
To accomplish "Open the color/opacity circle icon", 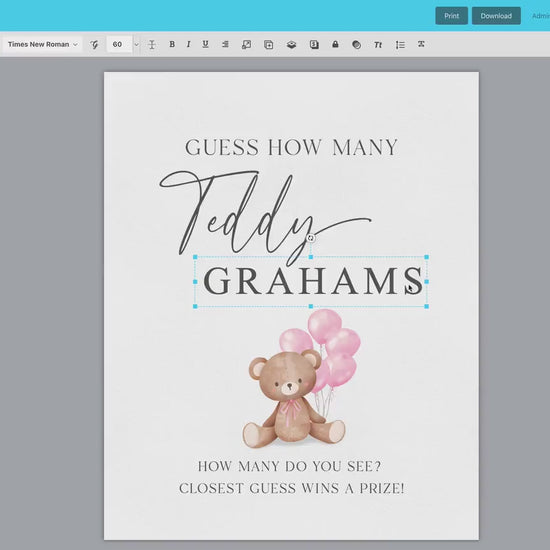I will coord(357,45).
